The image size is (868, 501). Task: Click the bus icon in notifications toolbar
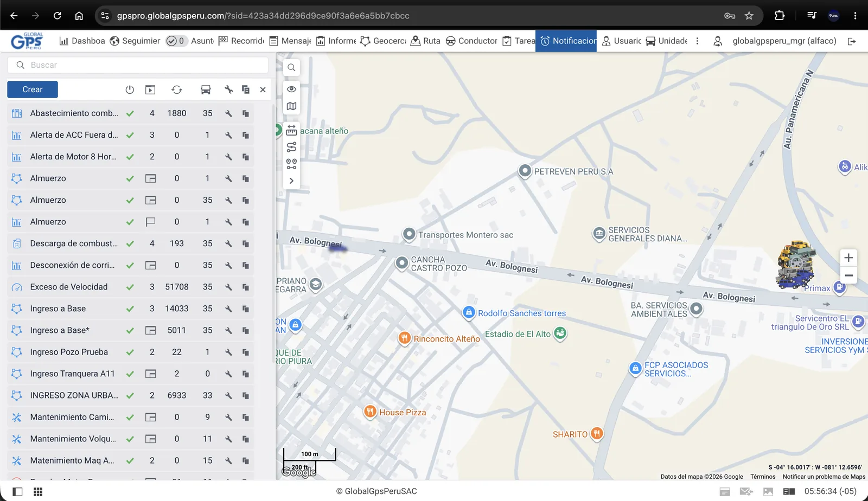pos(206,89)
